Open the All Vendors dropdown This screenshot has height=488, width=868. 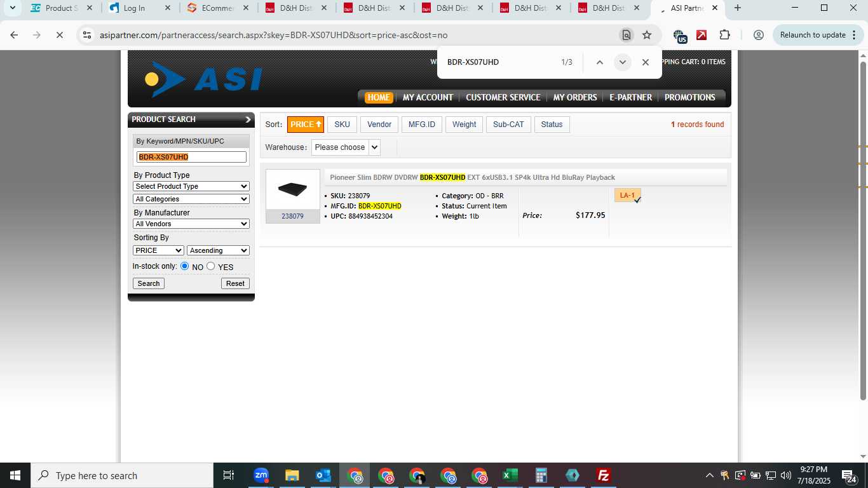191,224
